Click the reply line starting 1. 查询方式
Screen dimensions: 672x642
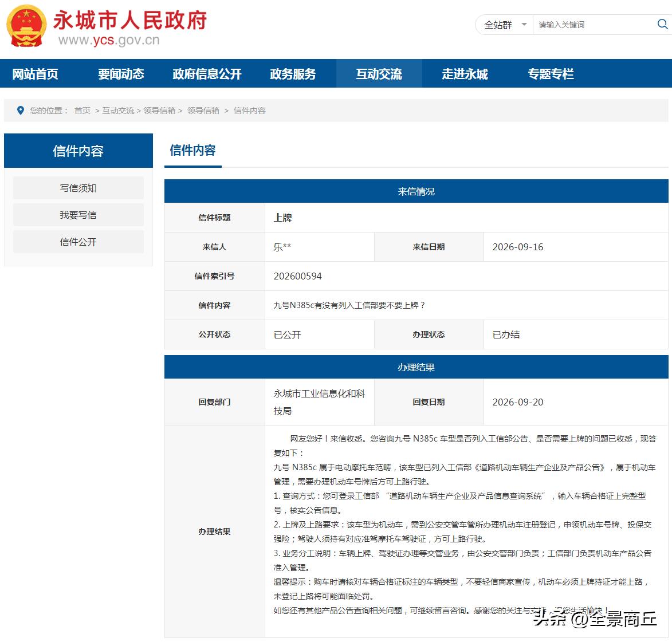[x=460, y=503]
